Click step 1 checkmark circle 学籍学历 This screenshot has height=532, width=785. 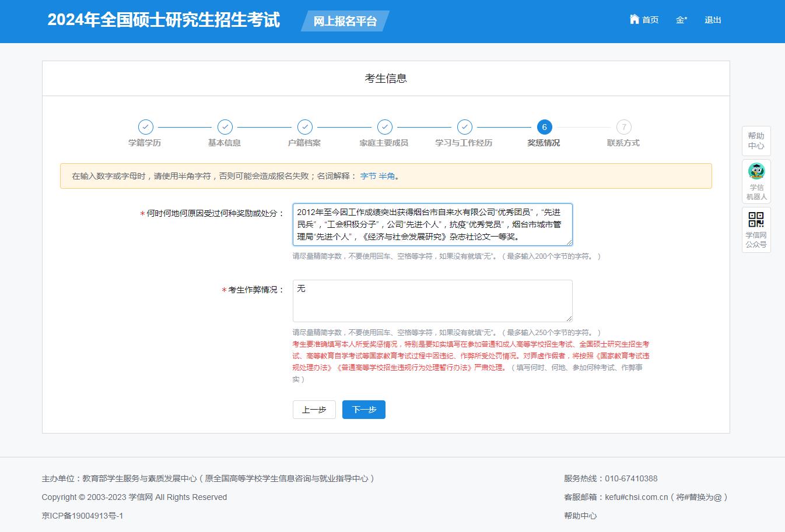point(145,127)
